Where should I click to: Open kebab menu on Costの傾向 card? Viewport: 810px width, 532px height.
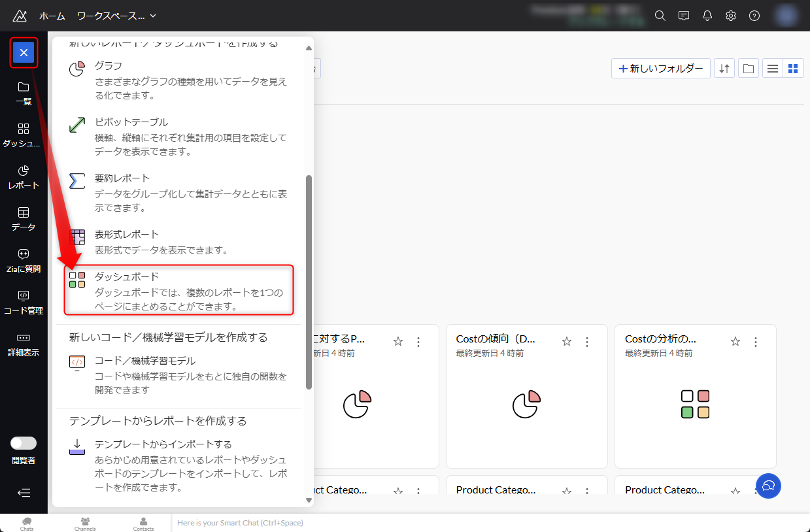[x=586, y=341]
